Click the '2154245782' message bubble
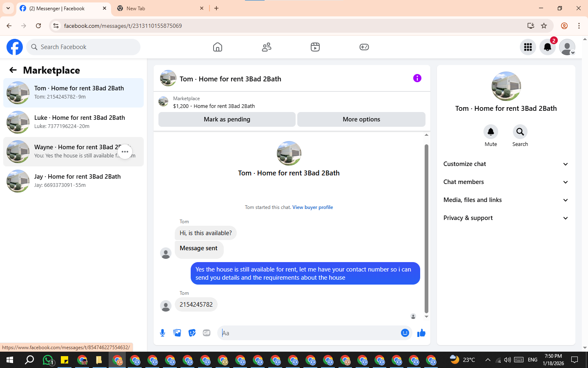Viewport: 588px width, 368px height. [196, 305]
